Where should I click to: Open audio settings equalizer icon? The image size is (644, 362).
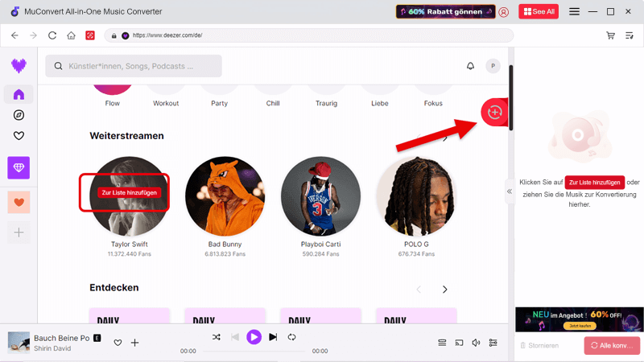point(493,343)
